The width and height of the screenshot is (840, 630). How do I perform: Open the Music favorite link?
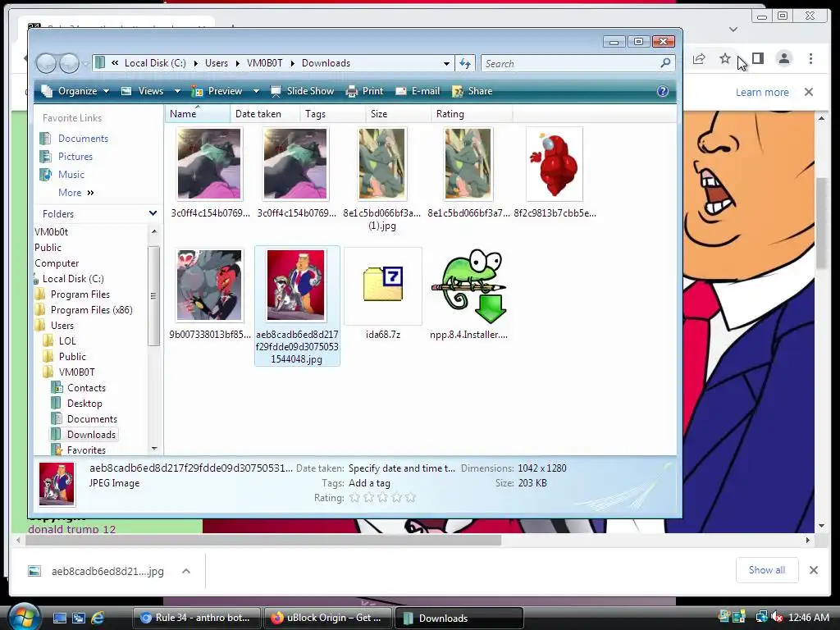pyautogui.click(x=71, y=175)
